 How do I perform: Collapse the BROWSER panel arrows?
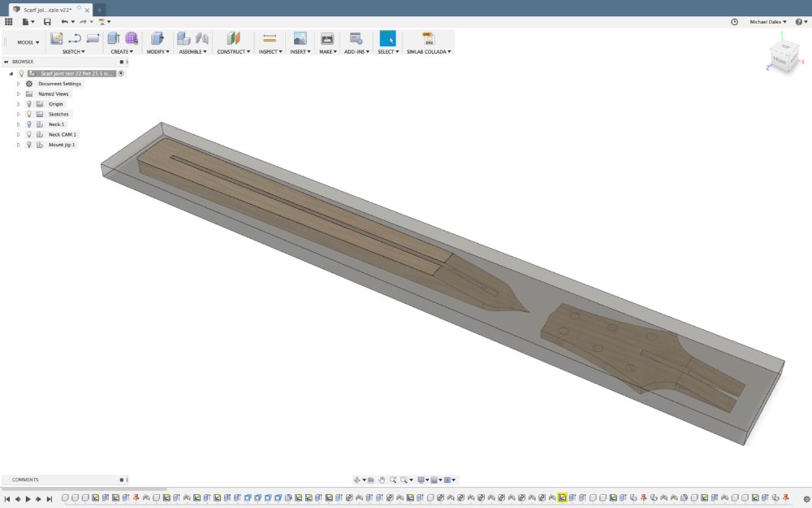pyautogui.click(x=6, y=62)
